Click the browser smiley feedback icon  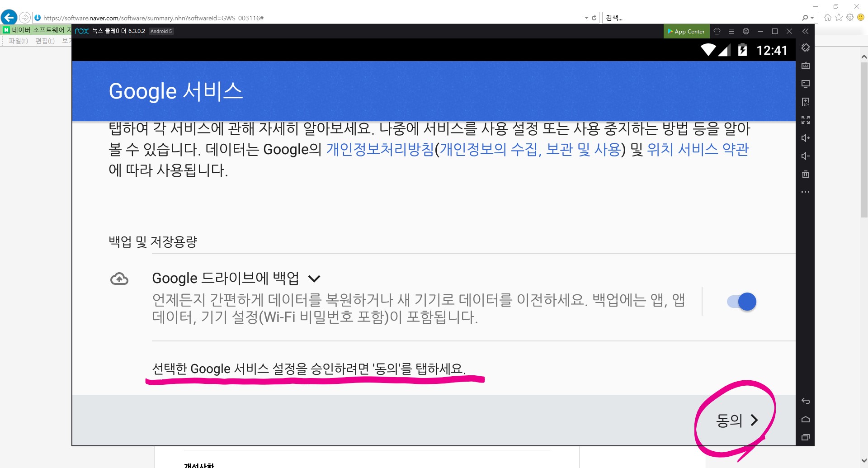coord(861,17)
